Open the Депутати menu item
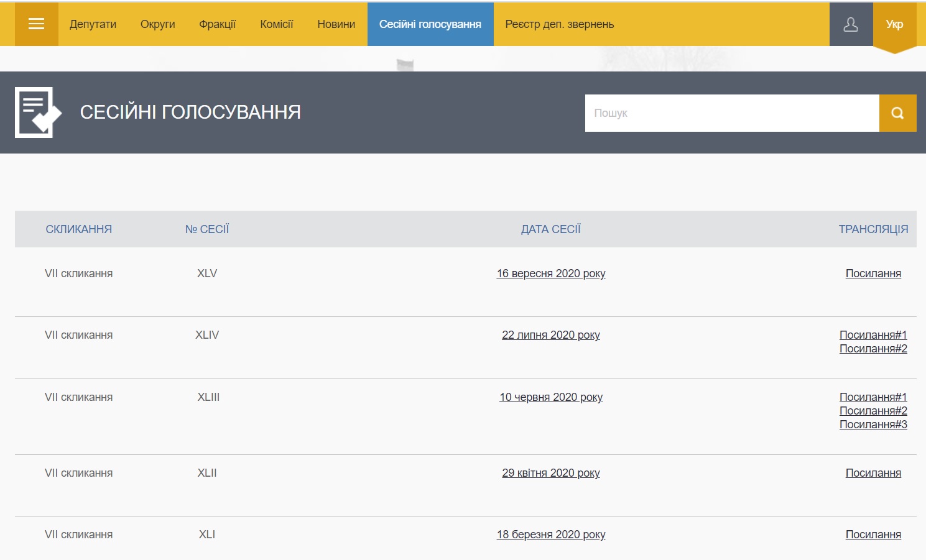Image resolution: width=926 pixels, height=560 pixels. 93,24
